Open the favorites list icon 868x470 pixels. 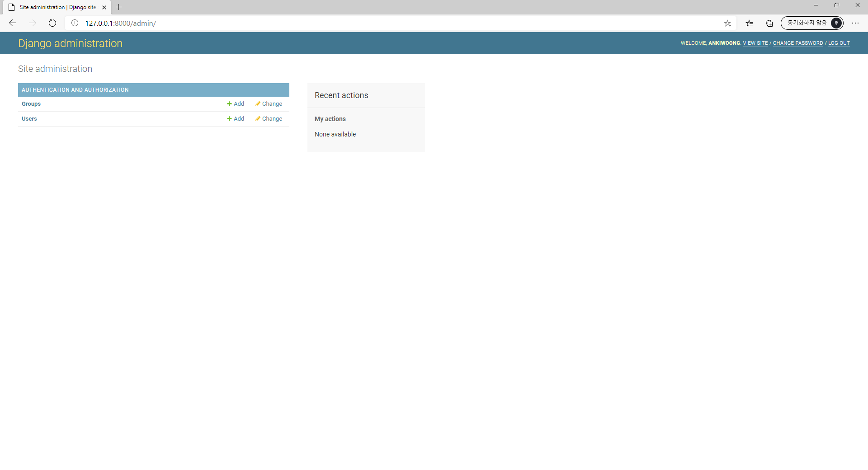pos(750,23)
